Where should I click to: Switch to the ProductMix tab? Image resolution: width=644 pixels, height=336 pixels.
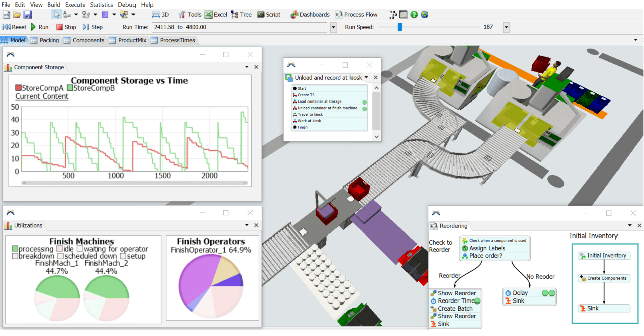tap(132, 40)
